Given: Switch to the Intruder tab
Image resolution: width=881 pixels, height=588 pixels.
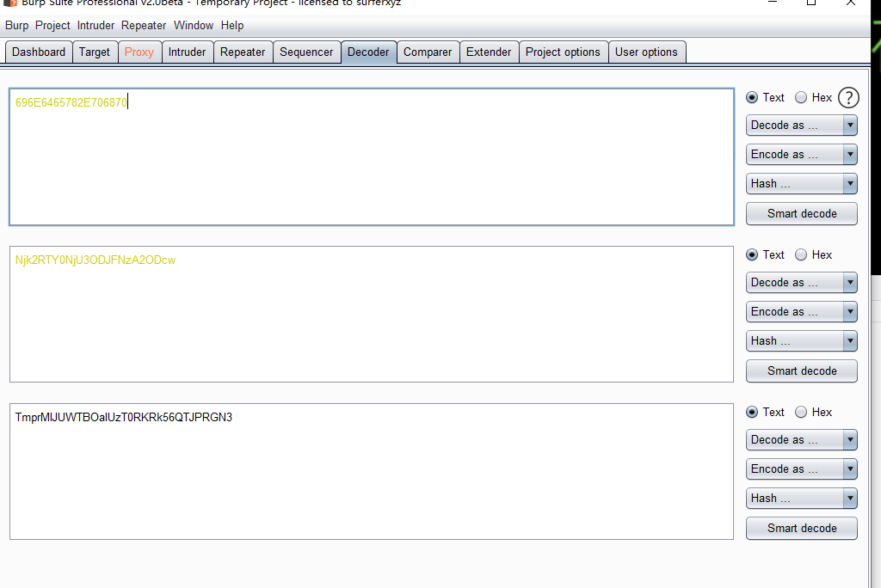Looking at the screenshot, I should click(x=187, y=52).
